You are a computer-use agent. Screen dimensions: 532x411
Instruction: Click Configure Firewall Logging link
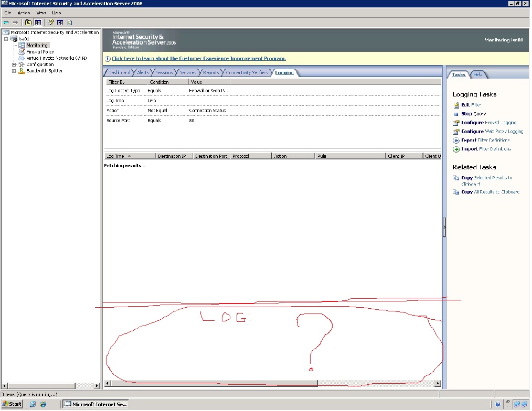click(489, 123)
